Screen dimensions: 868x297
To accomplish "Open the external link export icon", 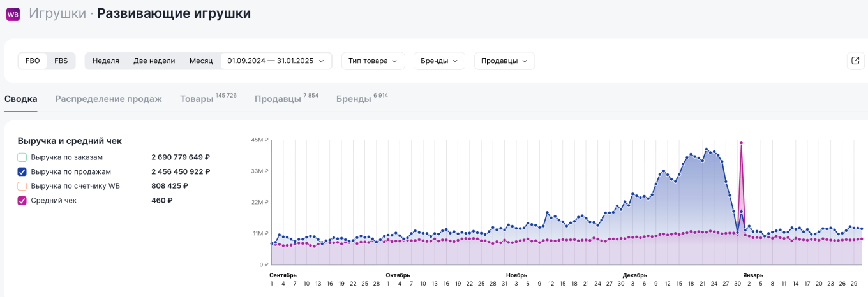I will [x=855, y=61].
